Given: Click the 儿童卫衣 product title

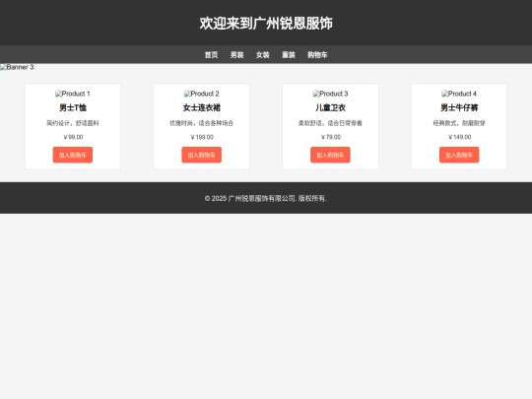Looking at the screenshot, I should pyautogui.click(x=330, y=108).
